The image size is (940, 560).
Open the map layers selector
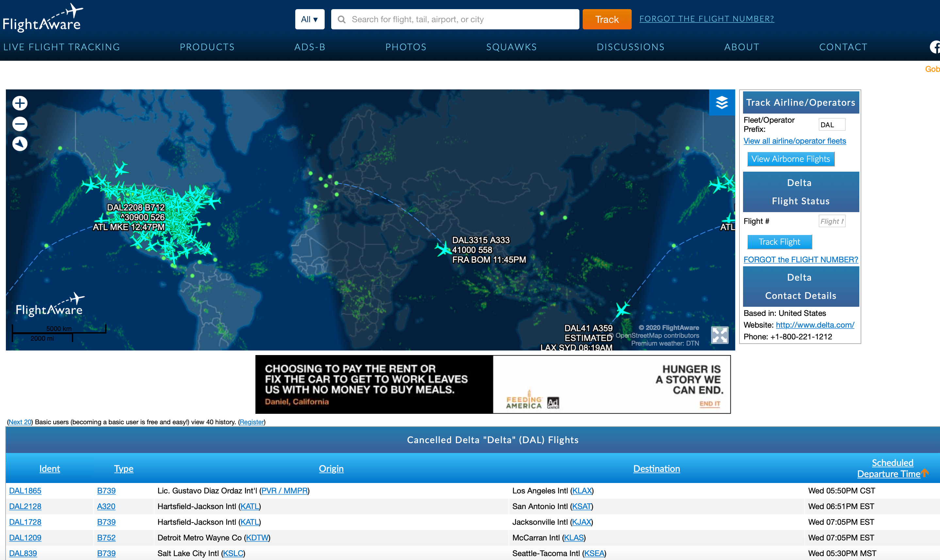point(721,103)
